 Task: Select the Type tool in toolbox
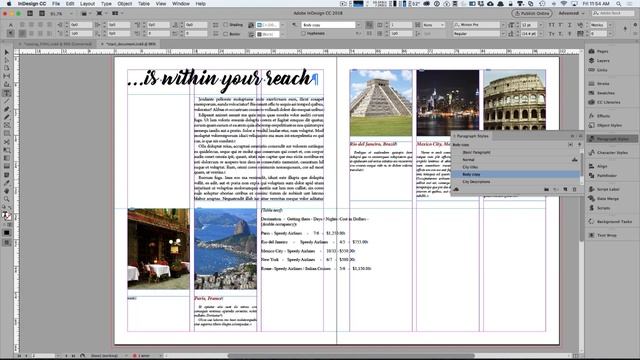point(7,93)
